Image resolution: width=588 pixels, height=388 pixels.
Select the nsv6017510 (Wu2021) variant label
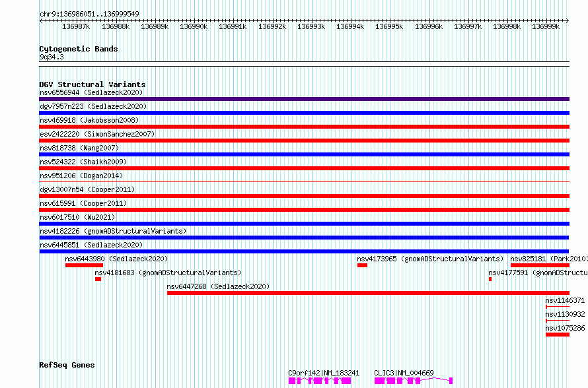click(77, 217)
